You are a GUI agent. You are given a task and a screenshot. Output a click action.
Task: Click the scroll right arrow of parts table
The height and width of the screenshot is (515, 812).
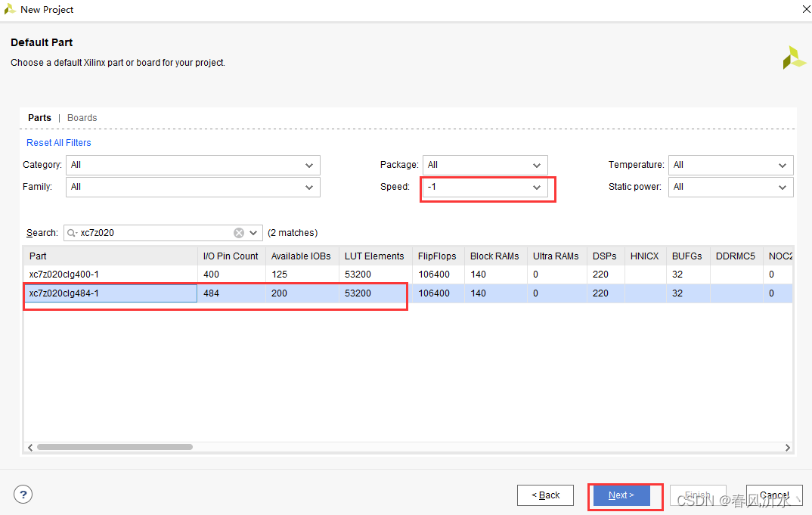[x=787, y=447]
